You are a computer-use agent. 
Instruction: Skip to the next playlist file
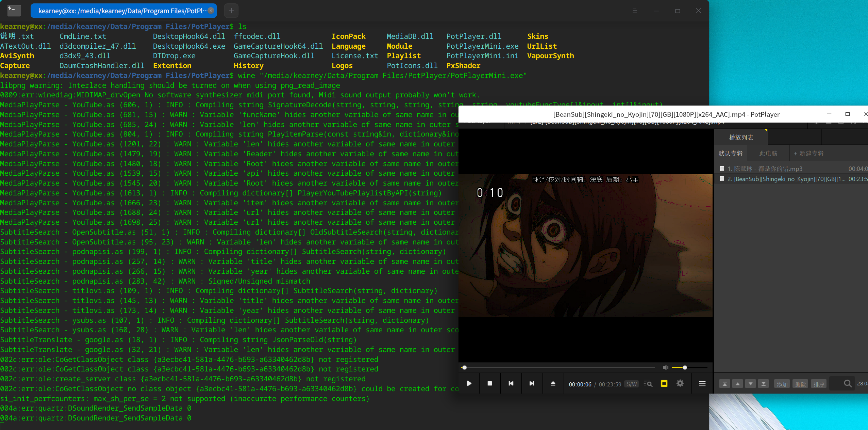click(x=532, y=384)
